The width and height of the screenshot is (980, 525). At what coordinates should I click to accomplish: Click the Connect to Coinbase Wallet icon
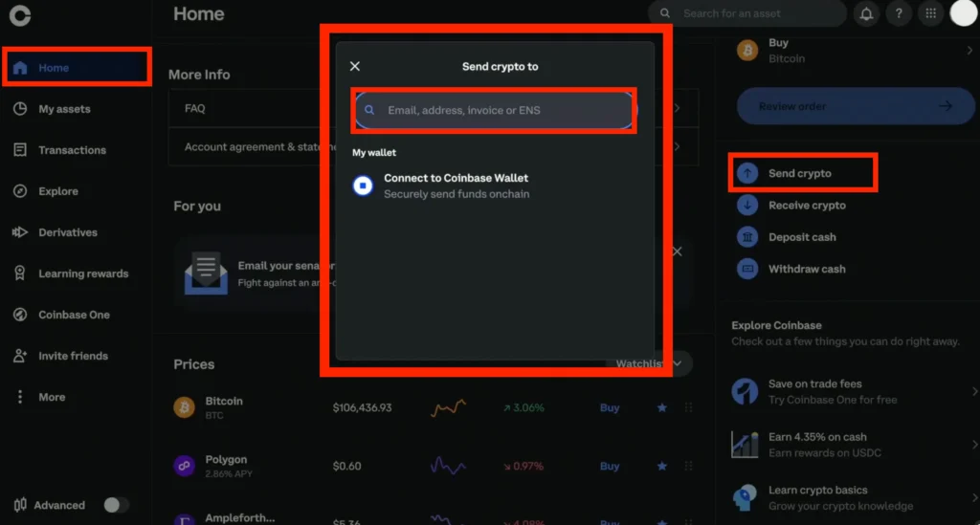coord(363,186)
